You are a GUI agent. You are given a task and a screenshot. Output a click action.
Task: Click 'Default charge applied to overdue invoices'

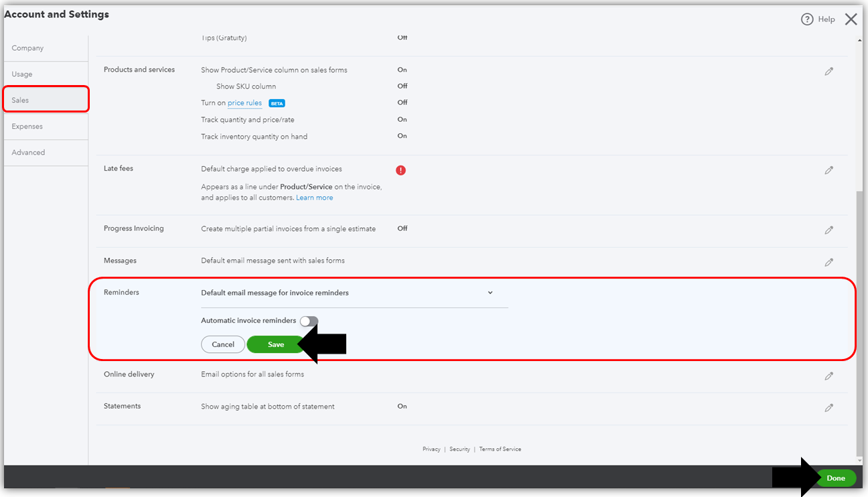coord(271,169)
